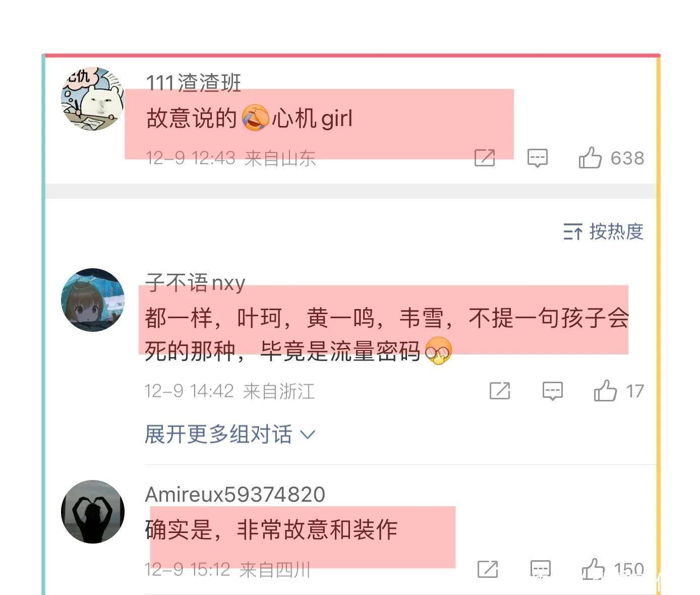Like the comment by 子不语nxy

tap(618, 391)
